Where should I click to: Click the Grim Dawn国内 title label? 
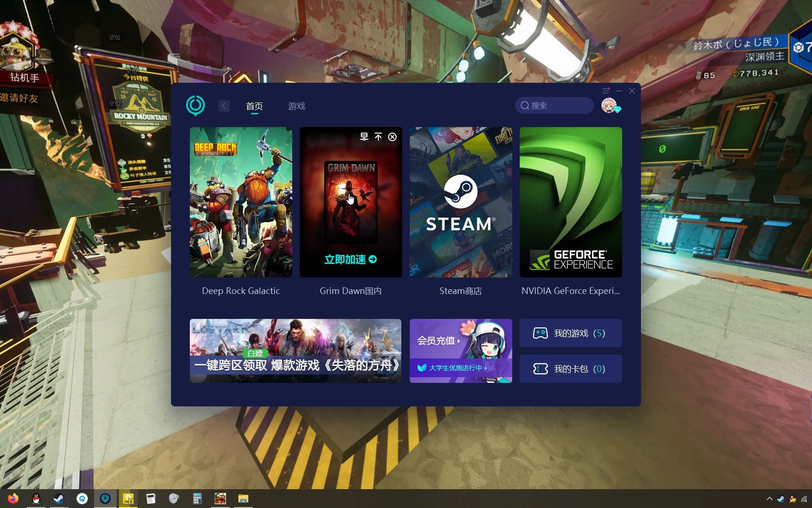[x=351, y=291]
